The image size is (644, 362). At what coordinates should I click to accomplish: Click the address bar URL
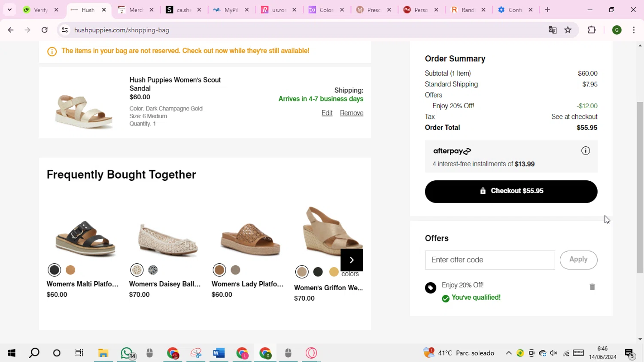tap(122, 30)
